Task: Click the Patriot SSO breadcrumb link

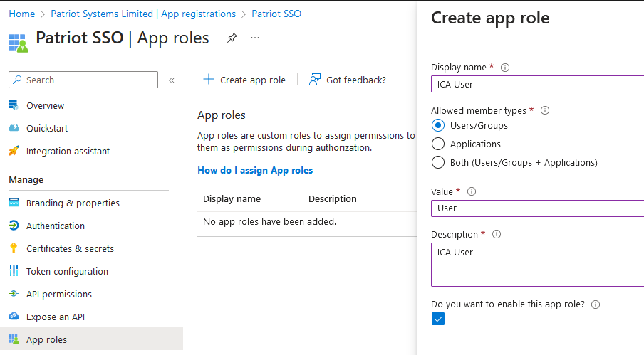Action: (276, 14)
